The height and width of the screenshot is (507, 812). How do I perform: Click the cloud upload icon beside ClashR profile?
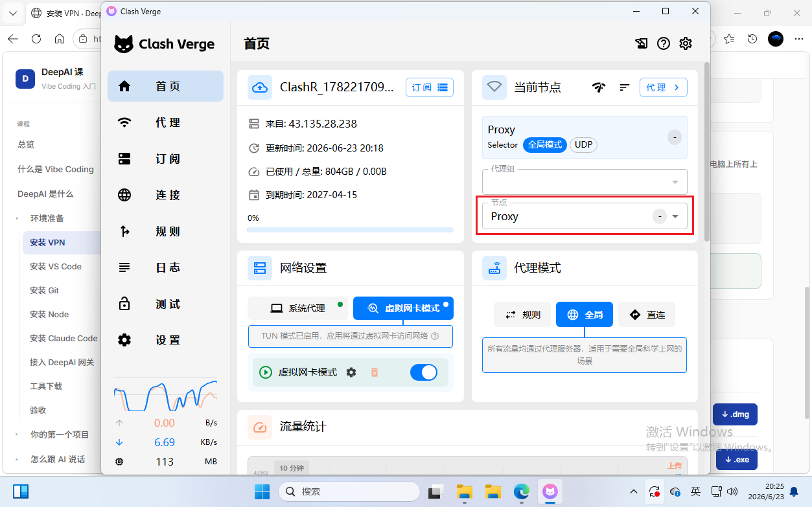[x=260, y=87]
